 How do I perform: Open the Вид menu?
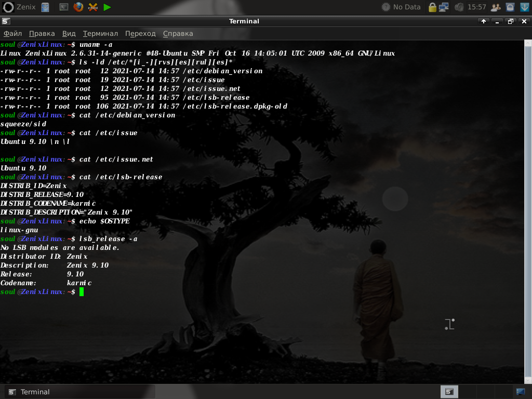point(69,34)
